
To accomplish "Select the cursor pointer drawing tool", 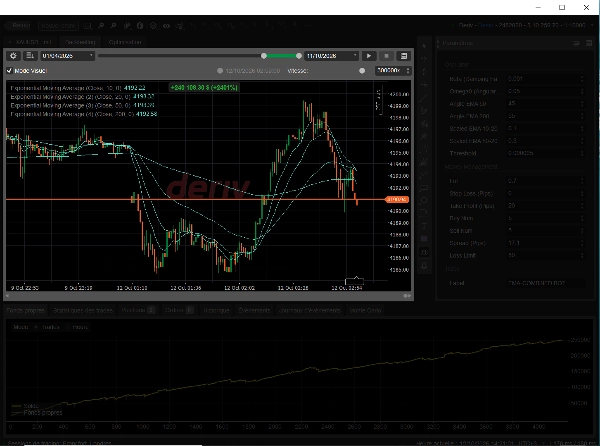I will tap(424, 46).
